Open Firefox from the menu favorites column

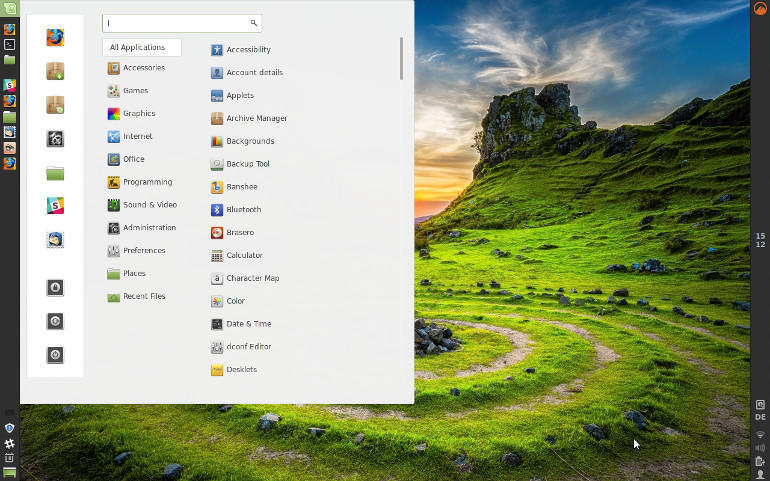(55, 38)
